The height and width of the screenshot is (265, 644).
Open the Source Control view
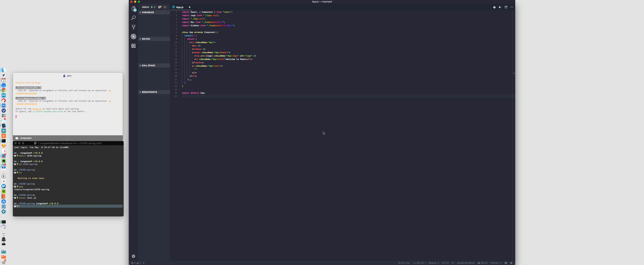coord(133,27)
